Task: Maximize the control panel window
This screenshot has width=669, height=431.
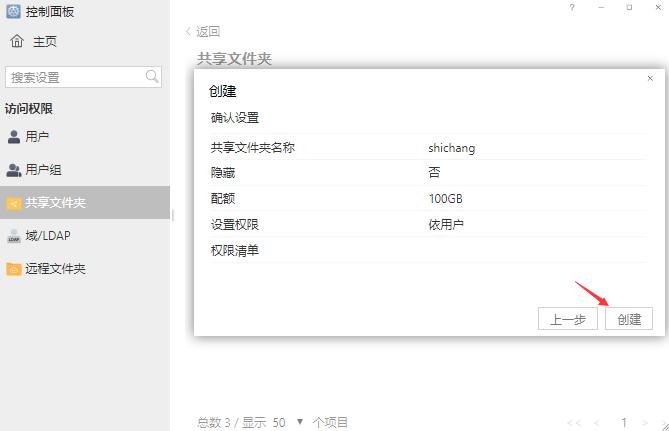Action: 629,8
